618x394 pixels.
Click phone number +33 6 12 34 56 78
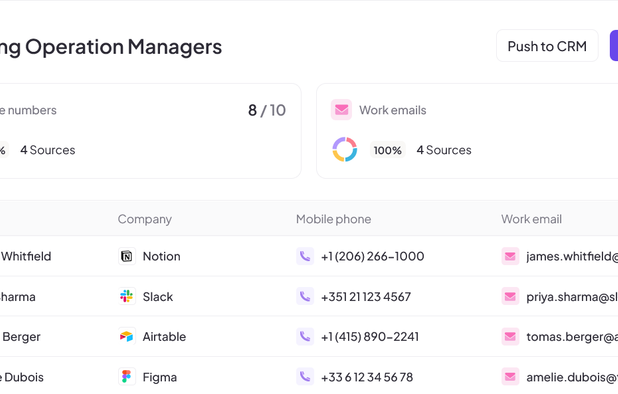[x=367, y=377]
